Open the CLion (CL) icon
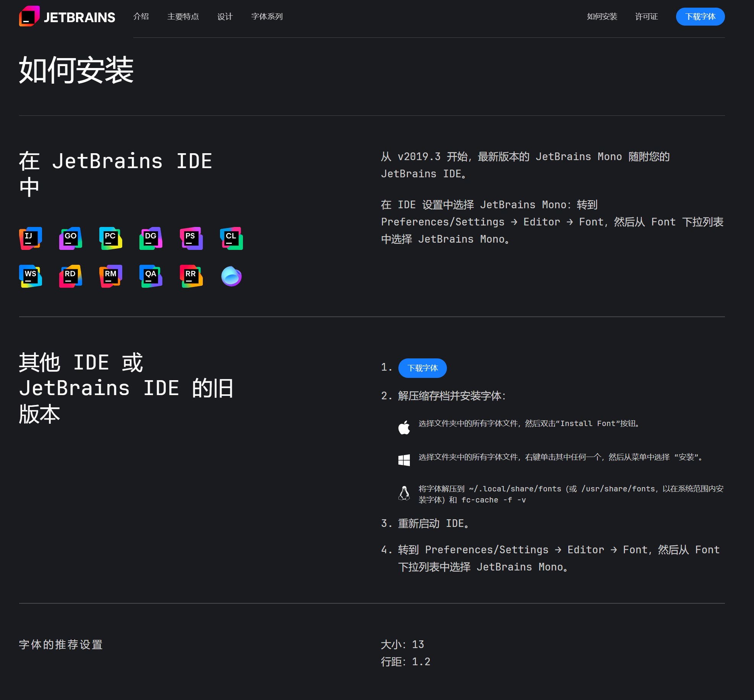This screenshot has width=754, height=700. tap(231, 238)
